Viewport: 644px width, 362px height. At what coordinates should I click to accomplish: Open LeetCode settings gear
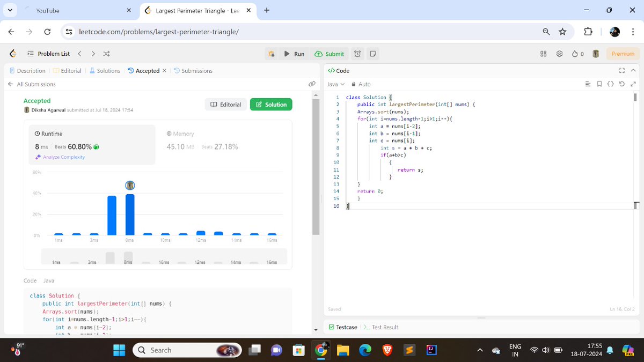coord(560,54)
